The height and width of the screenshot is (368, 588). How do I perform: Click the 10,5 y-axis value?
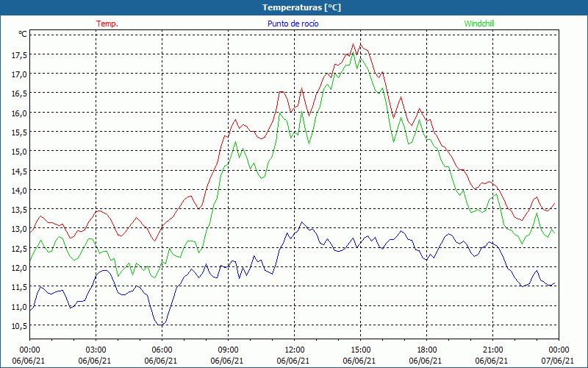click(20, 325)
